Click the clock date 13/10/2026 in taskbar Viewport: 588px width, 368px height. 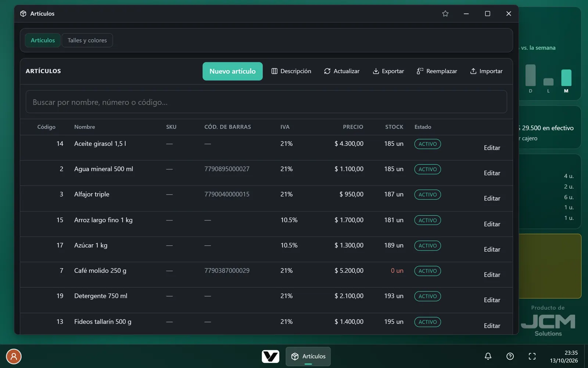coord(564,361)
